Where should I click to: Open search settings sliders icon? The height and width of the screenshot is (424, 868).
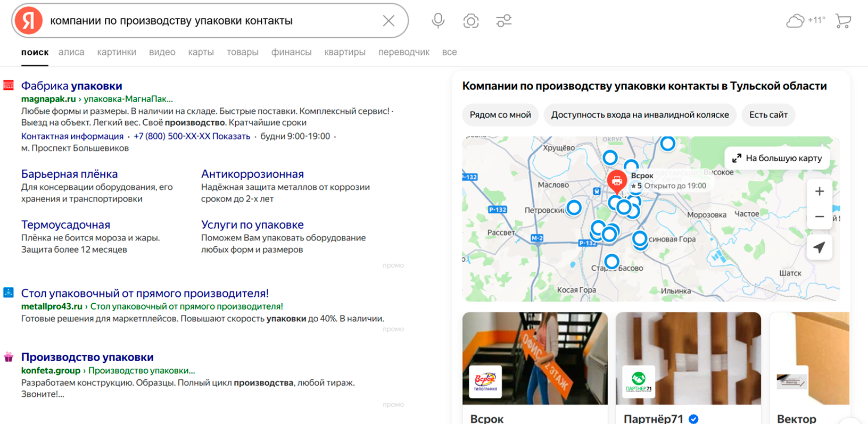(503, 21)
